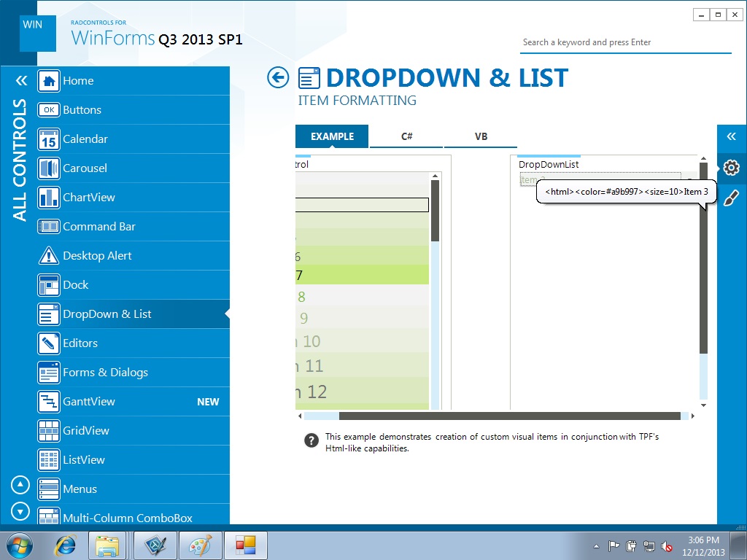Screen dimensions: 747x560
Task: Open the ChartView bar chart icon
Action: [x=49, y=197]
